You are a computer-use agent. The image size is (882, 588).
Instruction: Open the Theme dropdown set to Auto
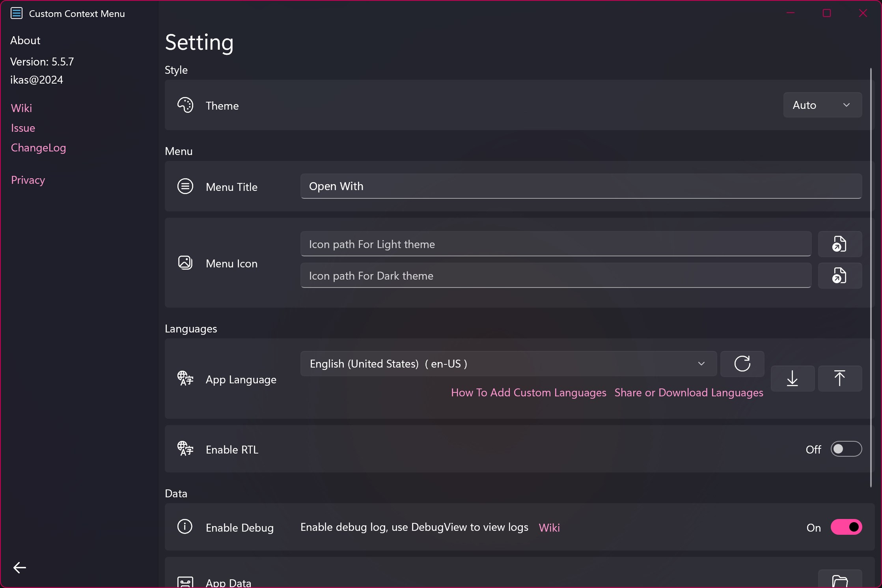tap(822, 105)
